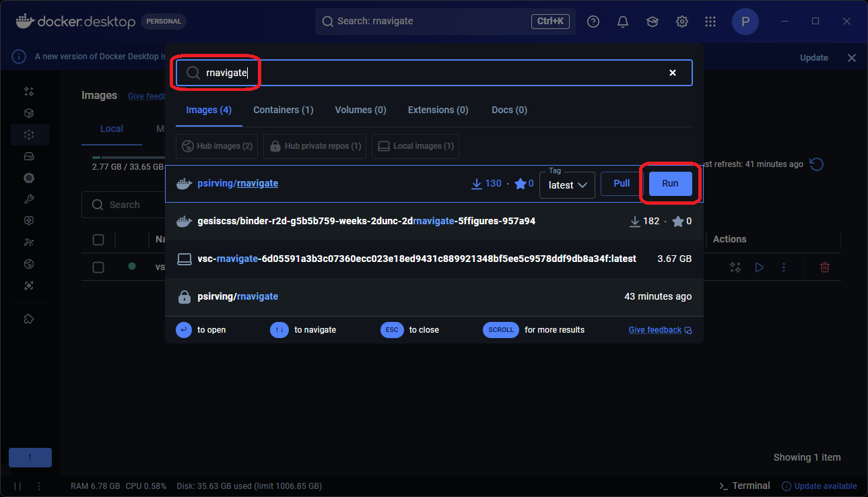
Task: Click the info icon in the update banner
Action: click(20, 57)
